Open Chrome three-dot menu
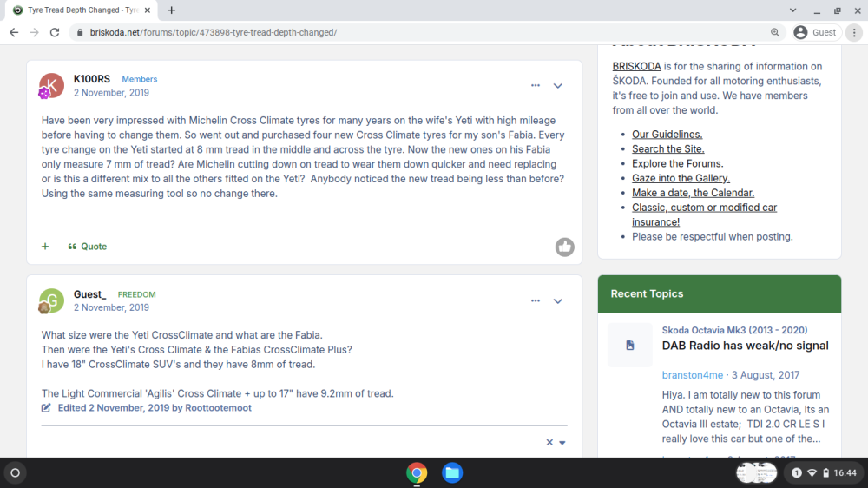Image resolution: width=868 pixels, height=488 pixels. click(854, 32)
